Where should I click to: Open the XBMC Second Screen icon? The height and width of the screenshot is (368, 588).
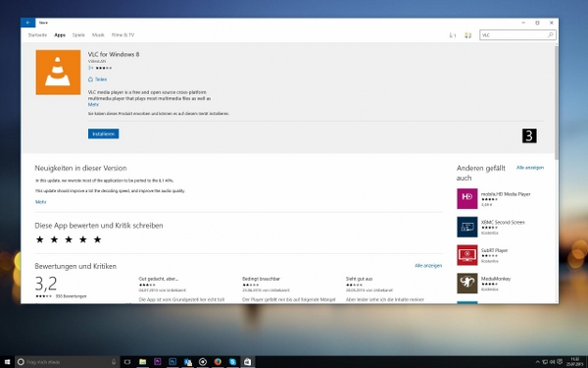click(467, 227)
